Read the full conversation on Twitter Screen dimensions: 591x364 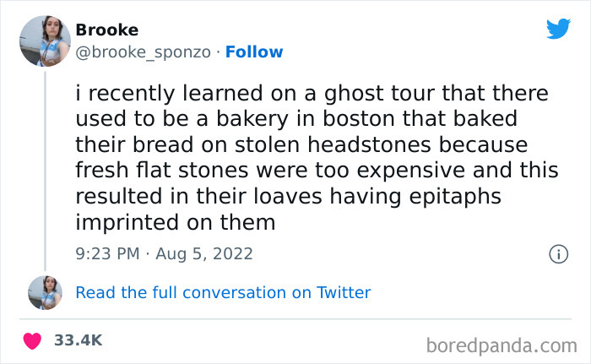[x=223, y=293]
